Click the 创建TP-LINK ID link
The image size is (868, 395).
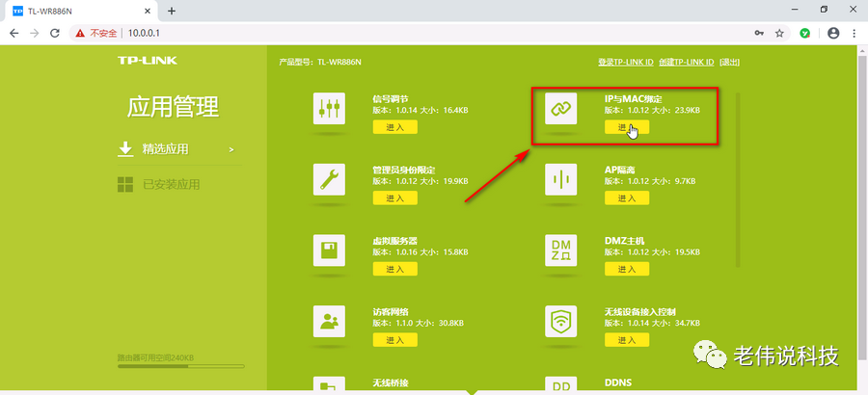687,62
